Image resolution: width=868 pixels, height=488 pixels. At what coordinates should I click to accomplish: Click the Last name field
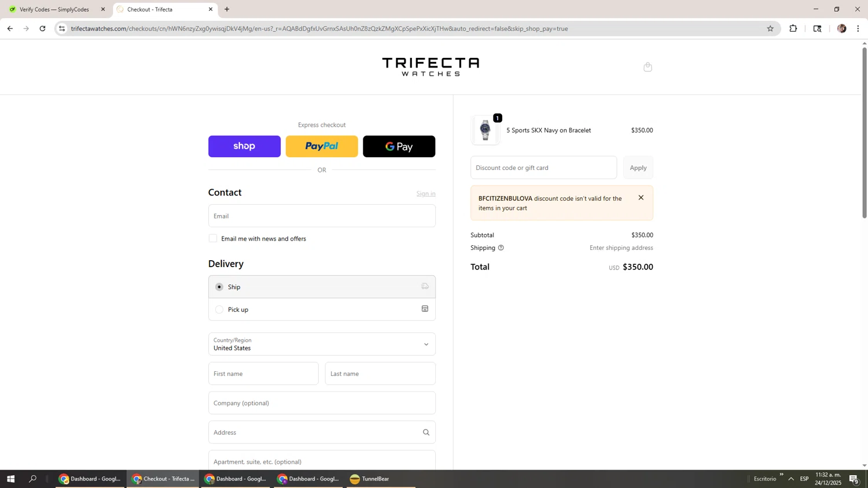(x=380, y=374)
